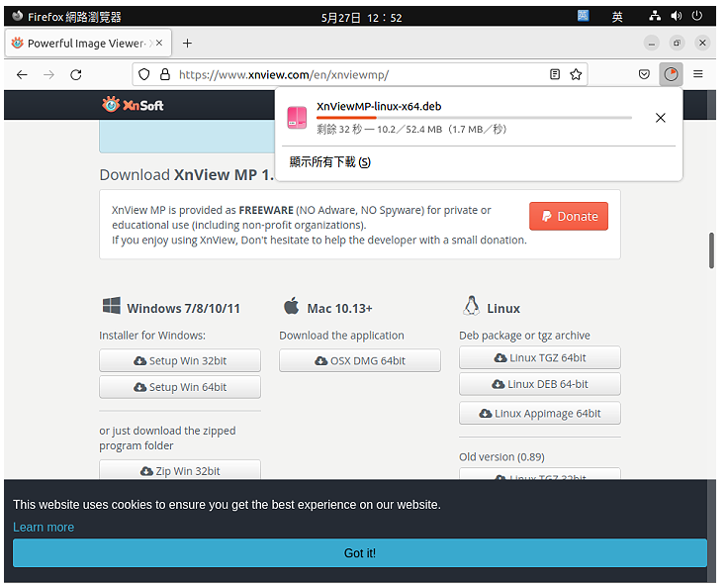The width and height of the screenshot is (728, 586).
Task: Click the XnSoft logo
Action: point(133,105)
